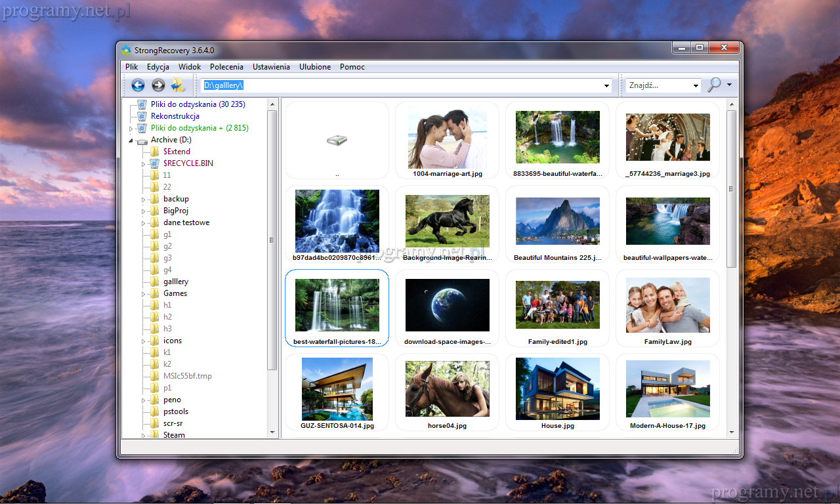Expand the backup folder in tree
This screenshot has width=840, height=504.
(144, 199)
